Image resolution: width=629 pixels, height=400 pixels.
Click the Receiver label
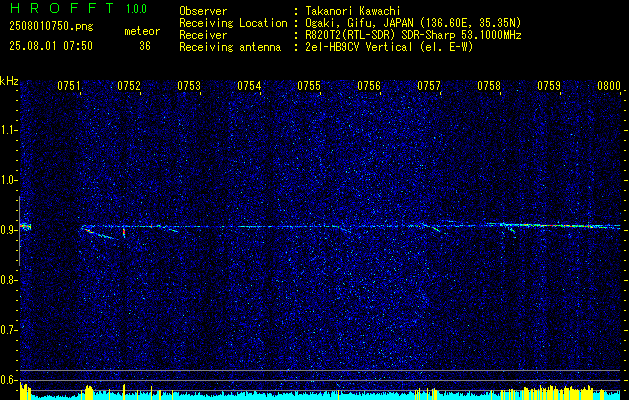click(x=203, y=35)
